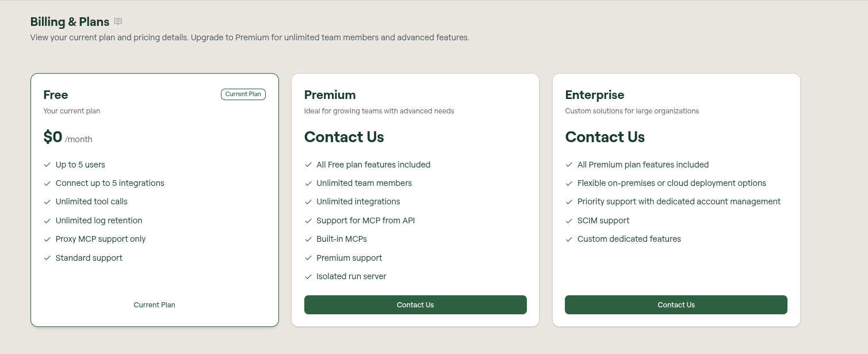Click the Premium plan Contact Us button

pyautogui.click(x=415, y=305)
